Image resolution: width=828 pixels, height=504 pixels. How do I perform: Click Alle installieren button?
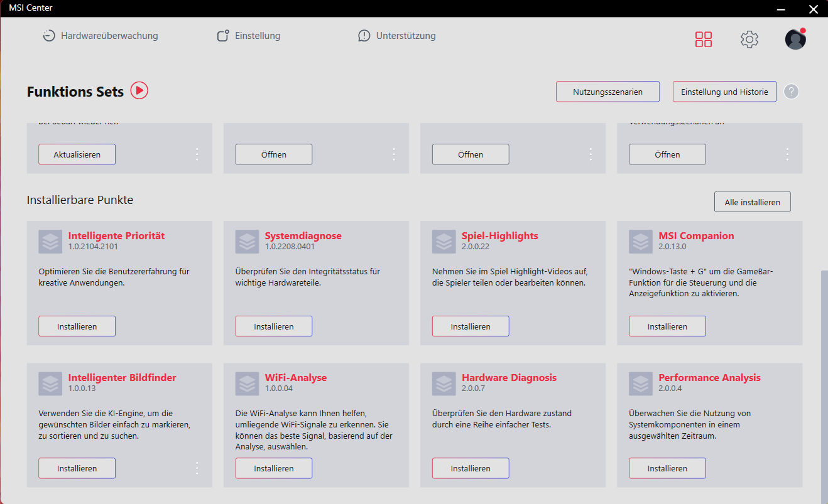tap(752, 202)
